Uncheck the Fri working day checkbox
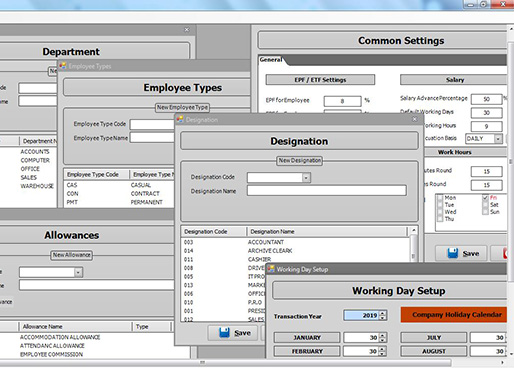 tap(485, 198)
